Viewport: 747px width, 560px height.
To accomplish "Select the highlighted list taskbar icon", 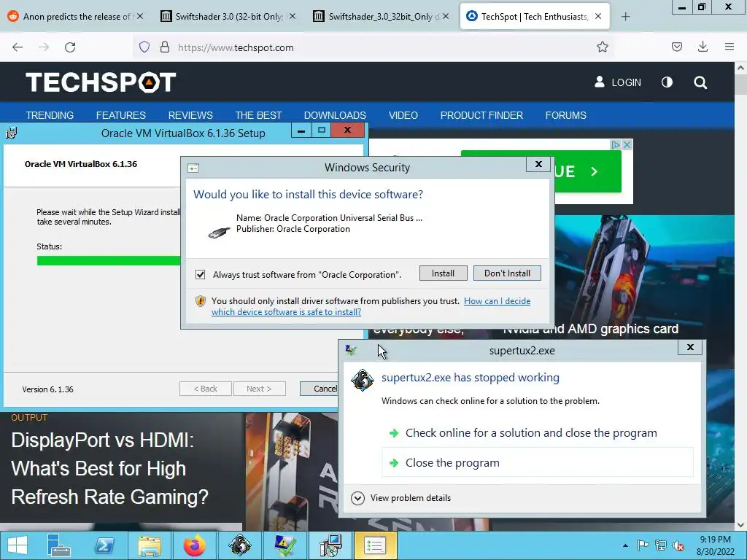I will [x=375, y=545].
